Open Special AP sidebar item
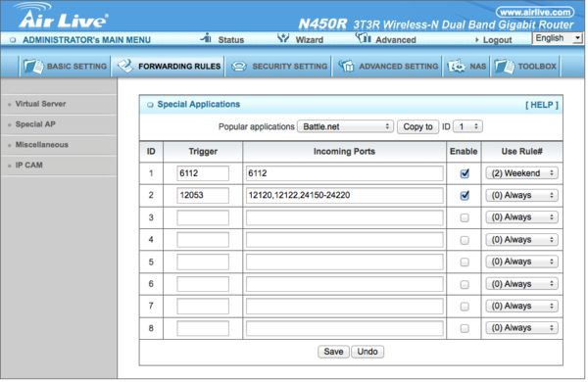Screen dimensions: 588x382 (35, 124)
